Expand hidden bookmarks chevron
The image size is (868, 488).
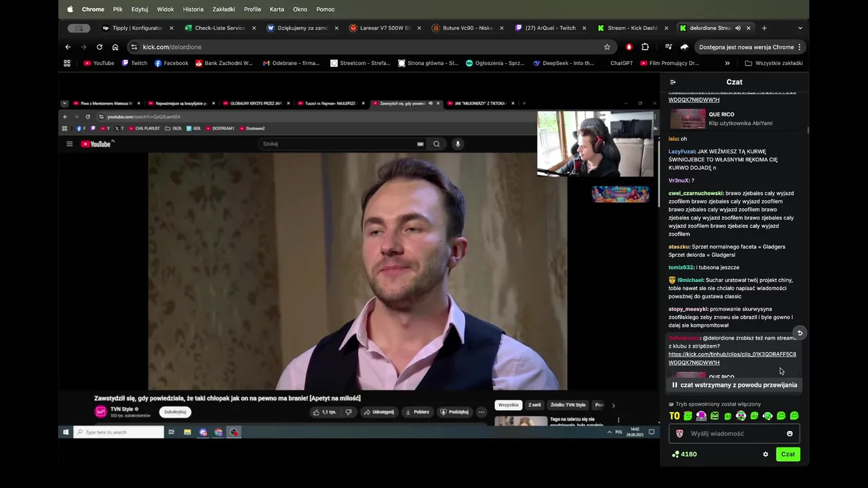click(727, 63)
